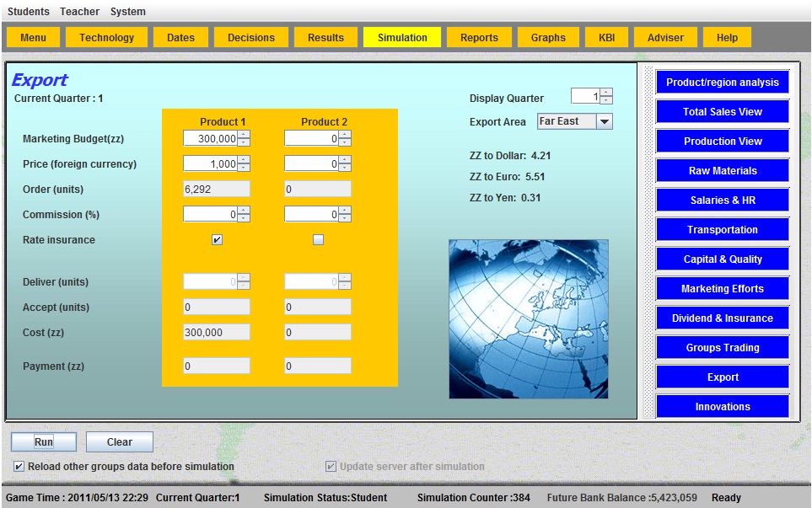Go to Raw Materials panel
The image size is (812, 508).
point(723,171)
